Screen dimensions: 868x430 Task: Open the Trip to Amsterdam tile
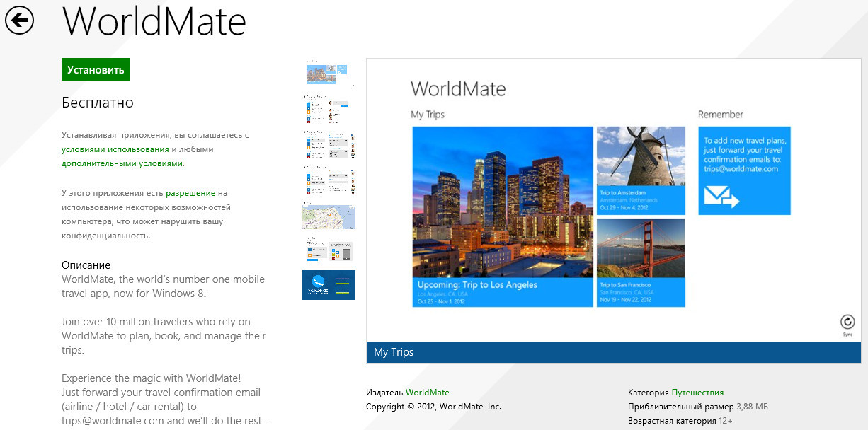pyautogui.click(x=641, y=170)
